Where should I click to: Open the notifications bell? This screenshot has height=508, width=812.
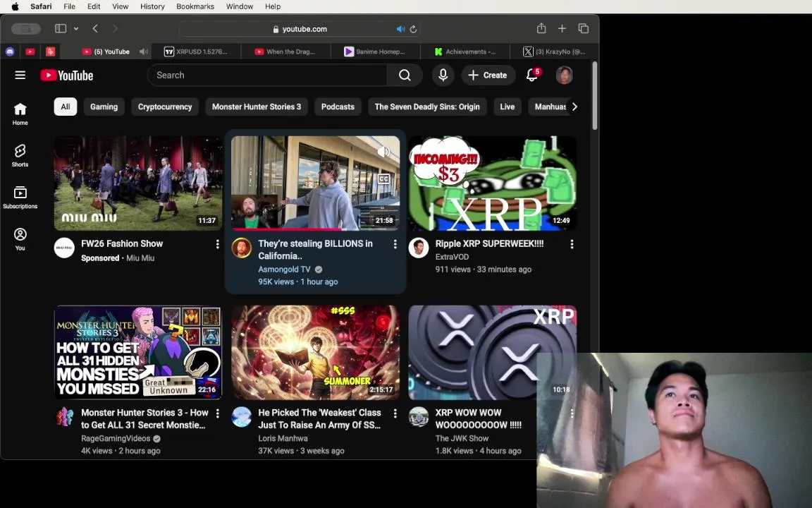tap(532, 75)
